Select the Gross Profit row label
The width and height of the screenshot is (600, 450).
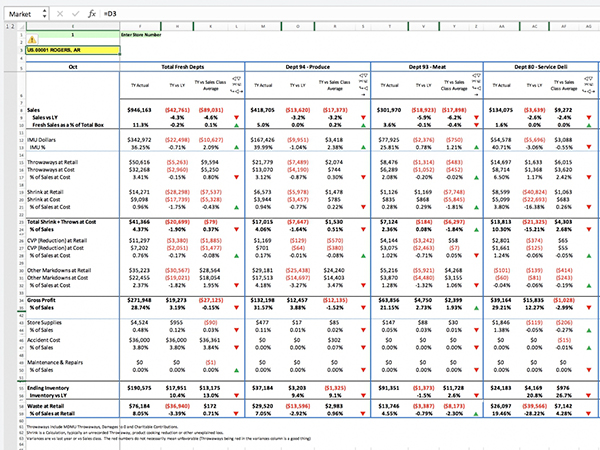pos(41,300)
